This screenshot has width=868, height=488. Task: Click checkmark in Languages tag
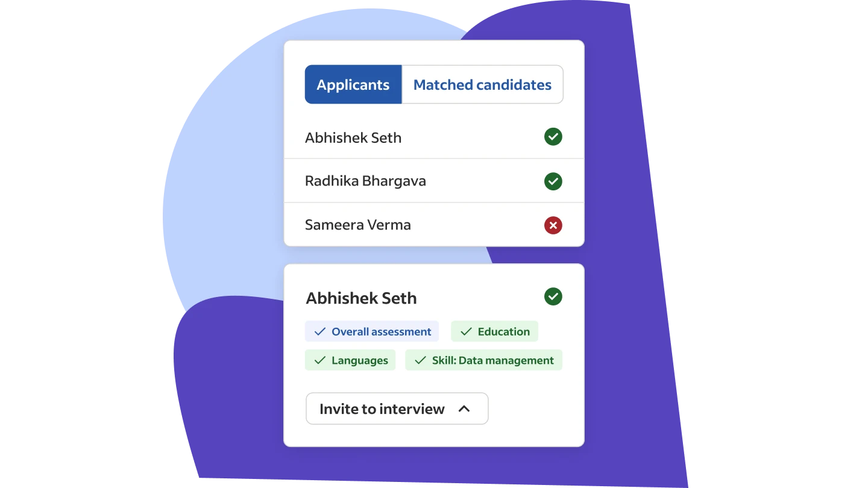click(x=320, y=360)
